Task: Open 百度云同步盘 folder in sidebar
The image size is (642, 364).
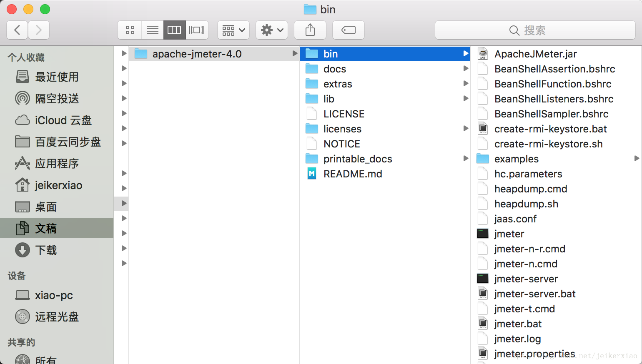Action: coord(57,142)
